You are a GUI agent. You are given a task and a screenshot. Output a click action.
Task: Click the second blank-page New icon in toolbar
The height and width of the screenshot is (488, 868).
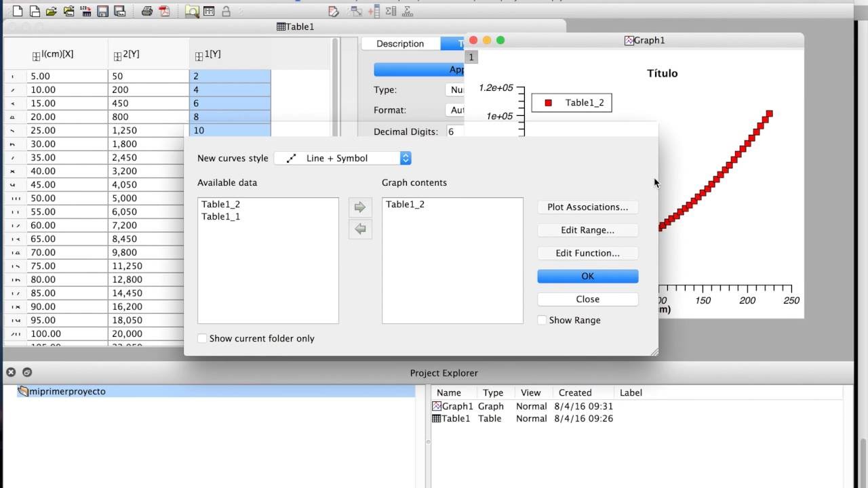click(x=35, y=11)
